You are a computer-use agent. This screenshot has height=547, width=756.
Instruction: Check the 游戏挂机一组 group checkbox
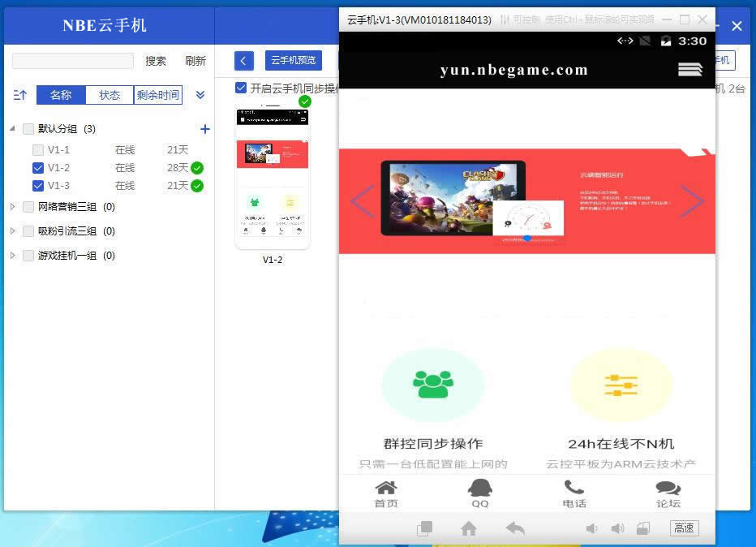[x=28, y=256]
